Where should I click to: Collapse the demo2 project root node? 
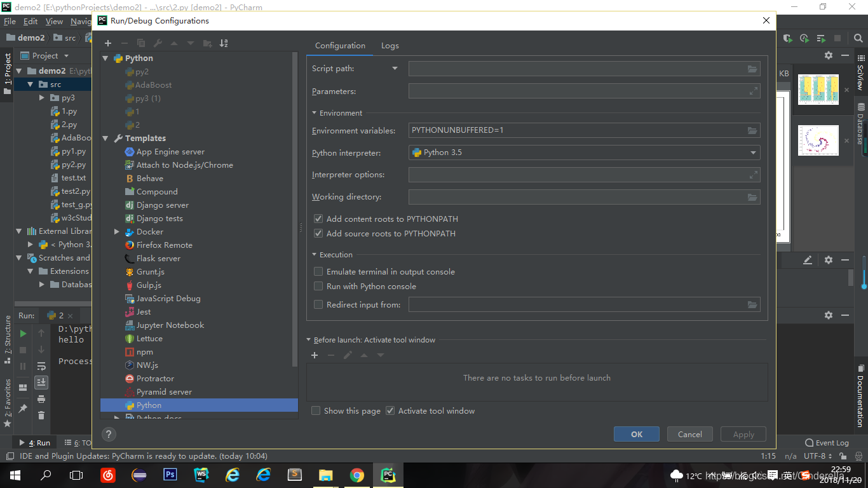tap(19, 71)
